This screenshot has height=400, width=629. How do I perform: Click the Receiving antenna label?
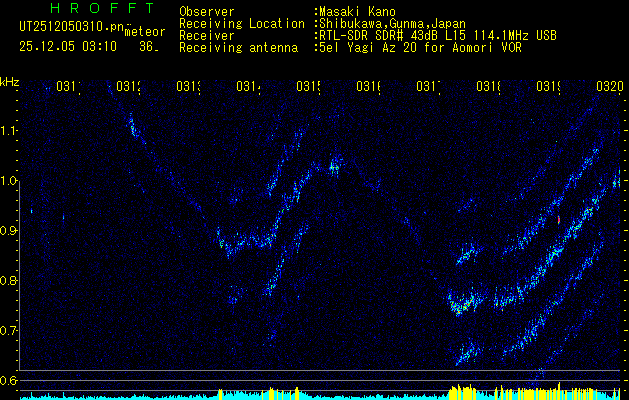pyautogui.click(x=238, y=48)
